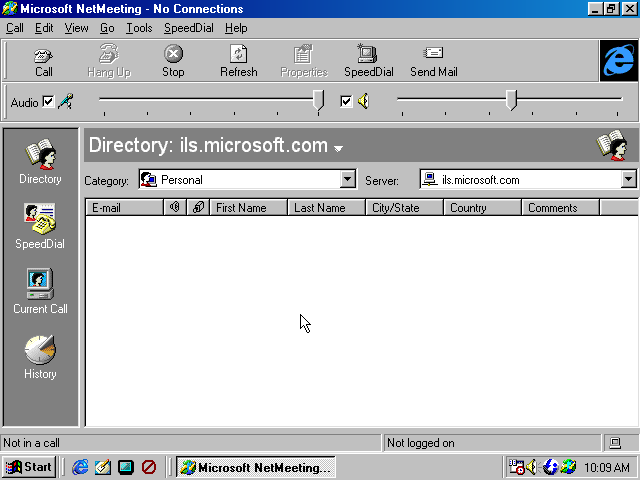Click the speaker volume slider thumb
The width and height of the screenshot is (640, 480).
511,100
